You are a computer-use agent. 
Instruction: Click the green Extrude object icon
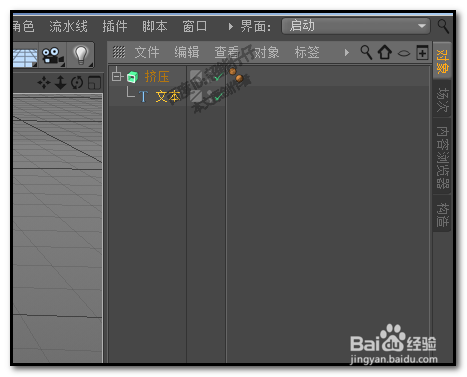pos(133,77)
